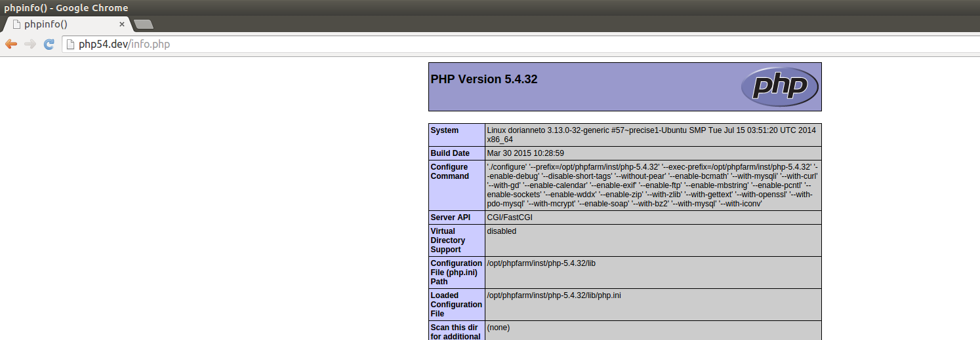Reload the current page
980x340 pixels.
[x=49, y=45]
